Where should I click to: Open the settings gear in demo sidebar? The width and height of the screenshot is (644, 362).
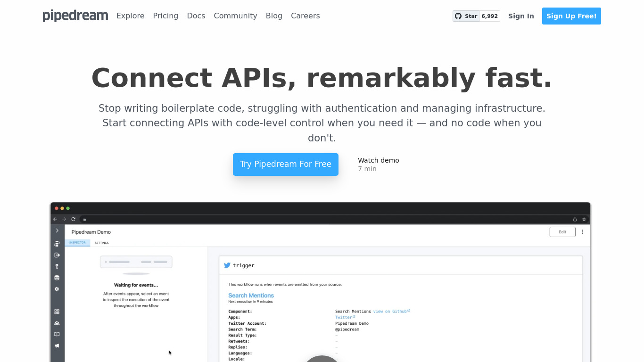[57, 289]
